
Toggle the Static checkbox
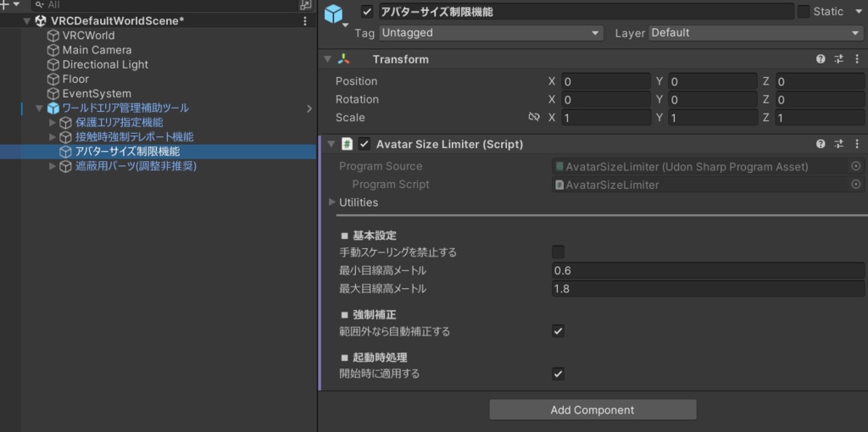click(x=804, y=12)
